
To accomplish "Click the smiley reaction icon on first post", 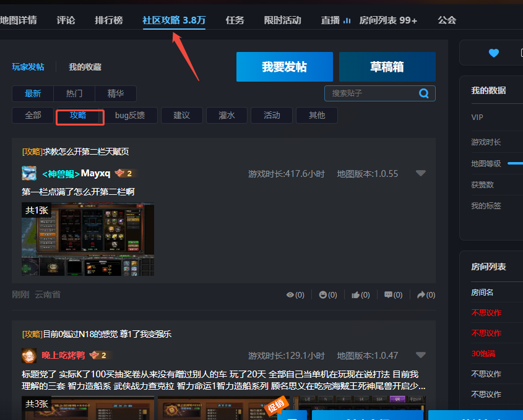I will coord(324,294).
